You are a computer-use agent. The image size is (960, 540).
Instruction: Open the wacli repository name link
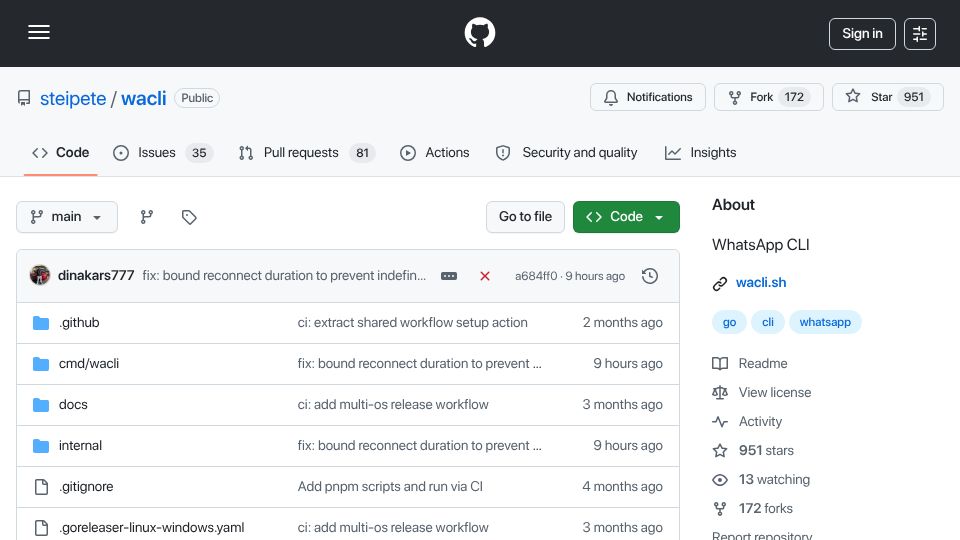click(x=144, y=98)
